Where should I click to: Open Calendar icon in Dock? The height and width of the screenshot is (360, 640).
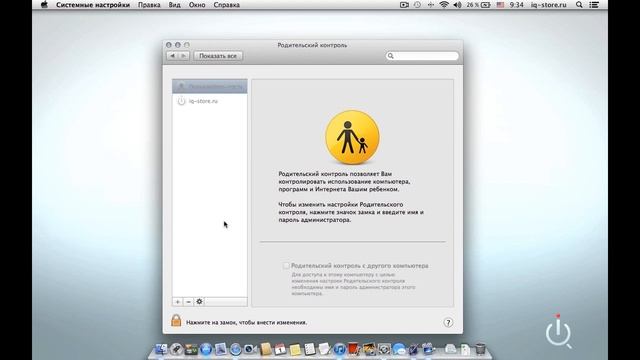(280, 349)
